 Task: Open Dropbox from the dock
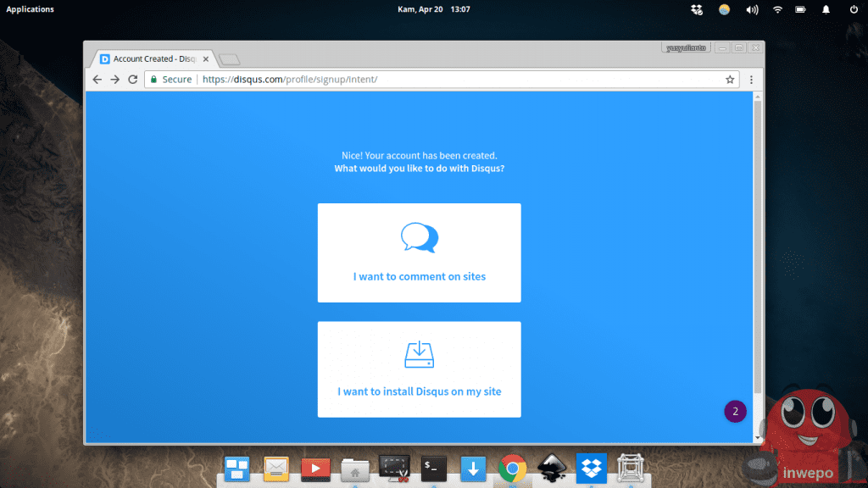tap(591, 468)
